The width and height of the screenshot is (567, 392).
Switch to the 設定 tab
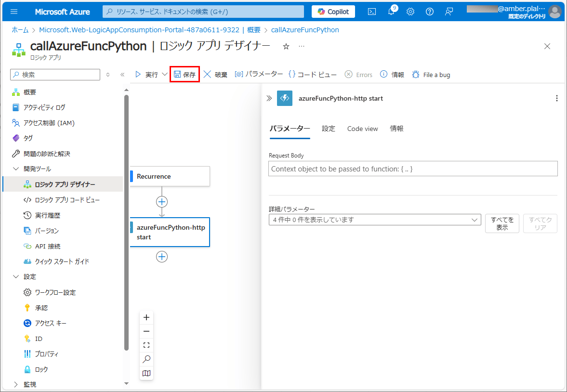pos(329,129)
